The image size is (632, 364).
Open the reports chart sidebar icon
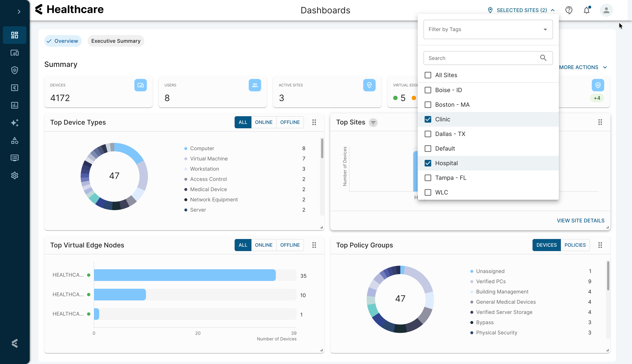[x=14, y=105]
